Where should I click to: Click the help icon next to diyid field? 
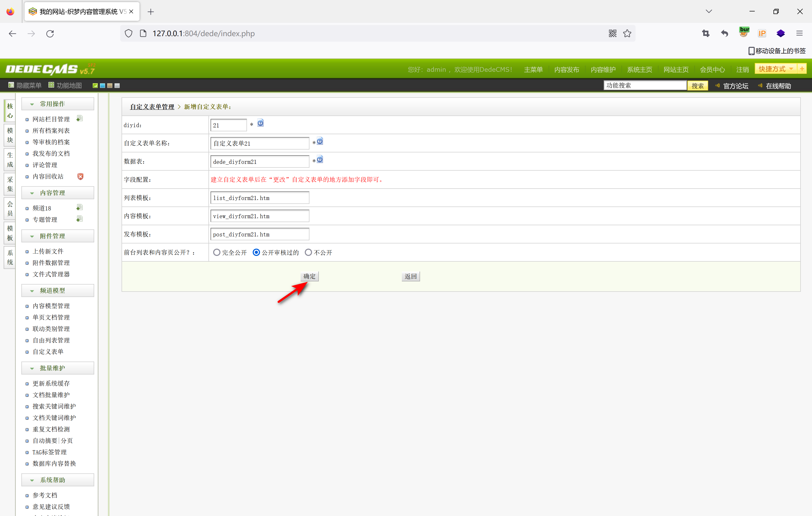coord(260,123)
